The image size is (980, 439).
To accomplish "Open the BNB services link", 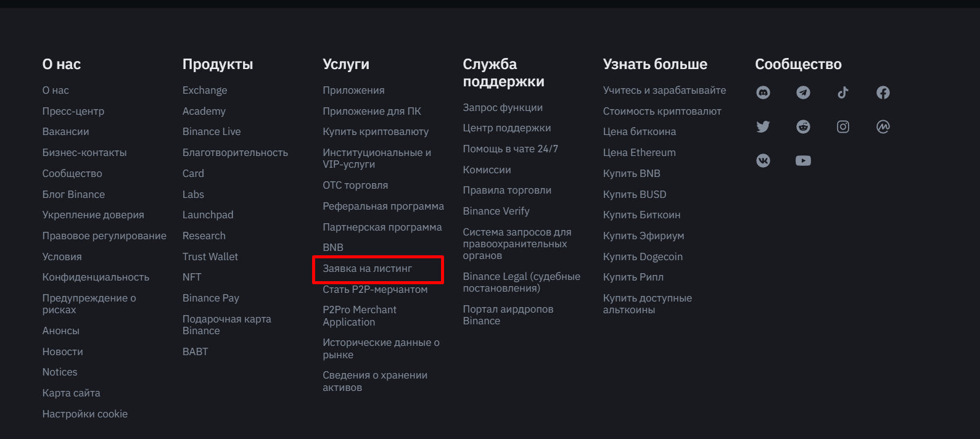I will pyautogui.click(x=333, y=247).
